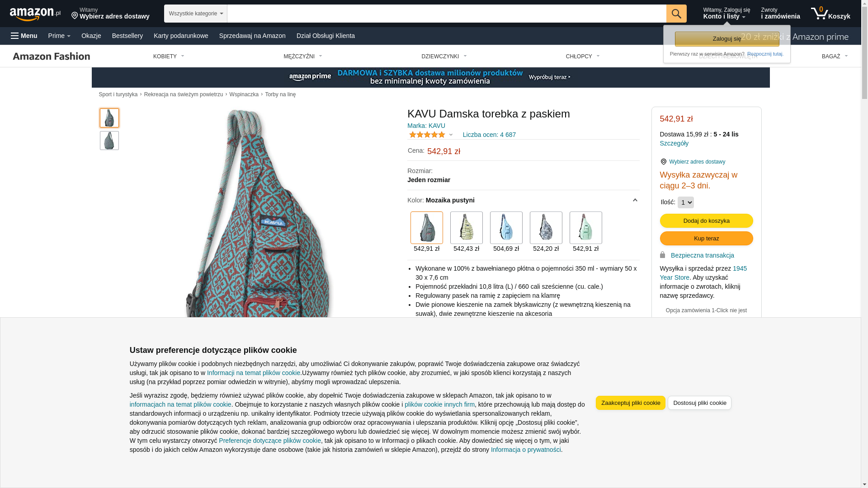Viewport: 868px width, 488px height.
Task: Click the location pin delivery address link
Action: pyautogui.click(x=693, y=162)
